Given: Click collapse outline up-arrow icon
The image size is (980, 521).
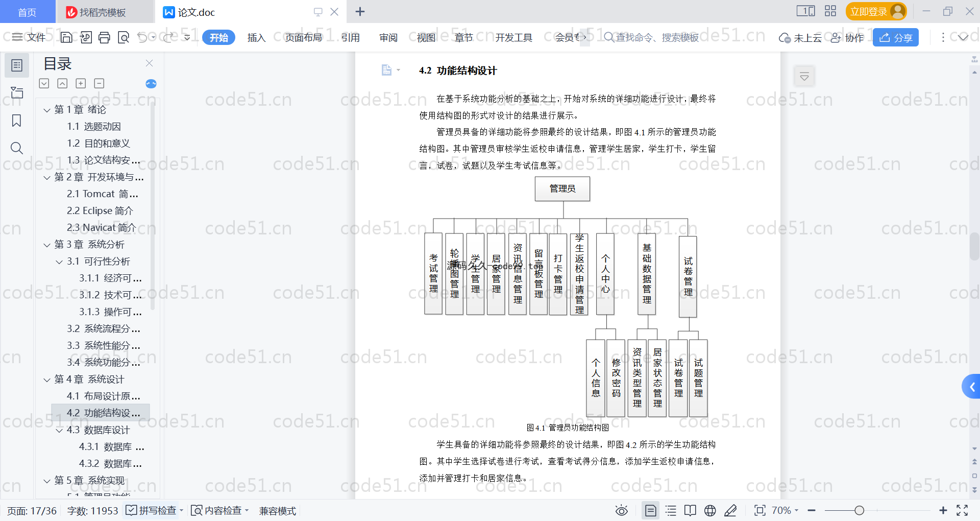Looking at the screenshot, I should [x=62, y=83].
